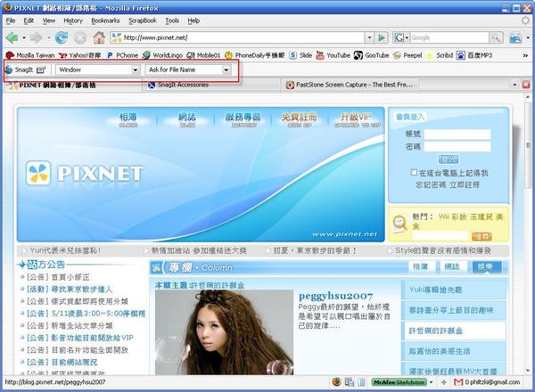Image resolution: width=535 pixels, height=392 pixels.
Task: Open the Slide bookmark
Action: 300,55
